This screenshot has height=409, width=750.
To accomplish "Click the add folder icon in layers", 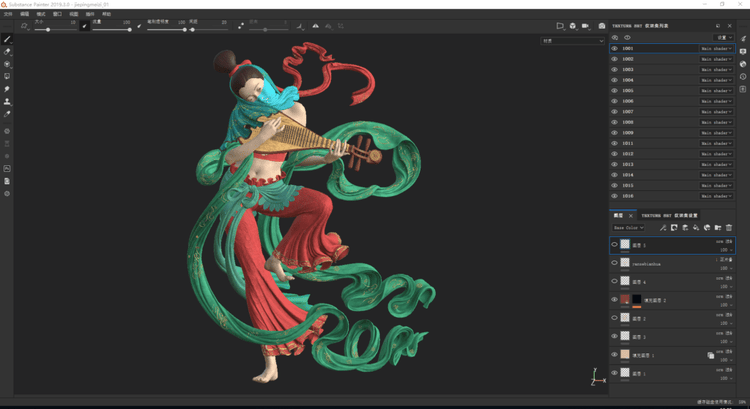I will tap(718, 228).
